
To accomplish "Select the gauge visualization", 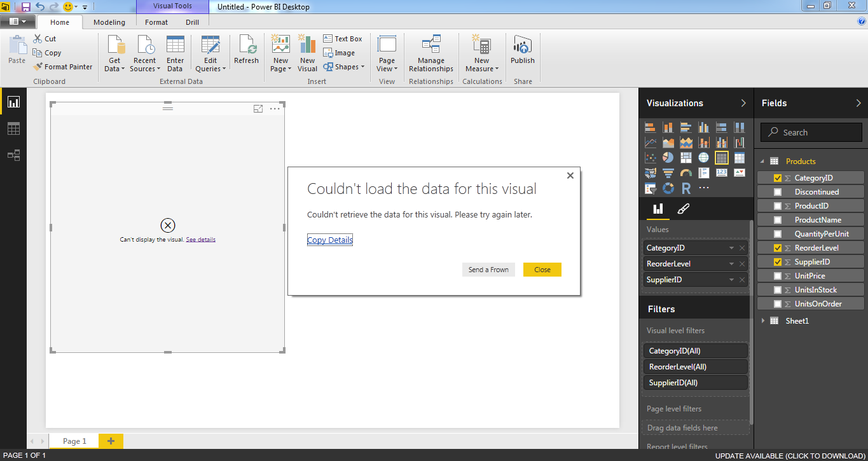I will pos(685,172).
